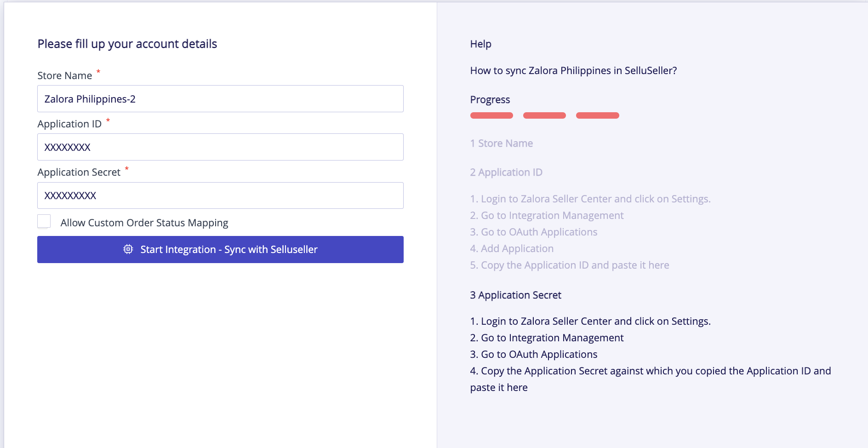Select the '3 Application Secret' help step

516,295
